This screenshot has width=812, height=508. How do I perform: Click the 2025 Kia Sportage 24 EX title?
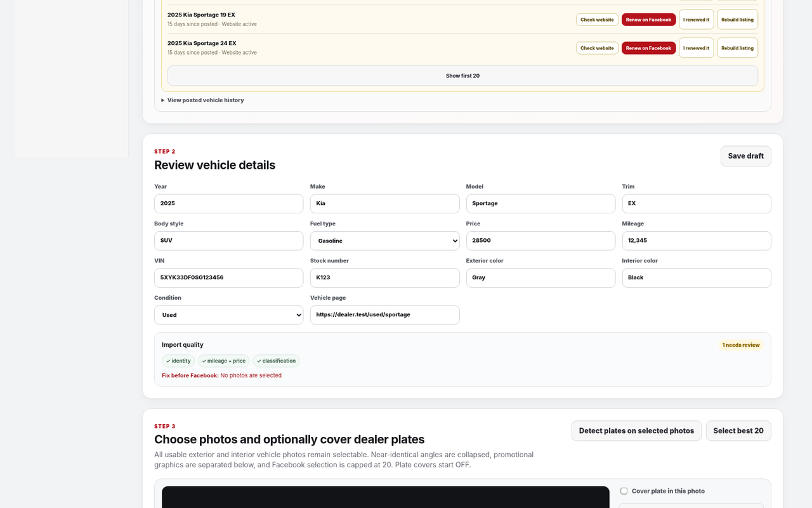click(202, 43)
